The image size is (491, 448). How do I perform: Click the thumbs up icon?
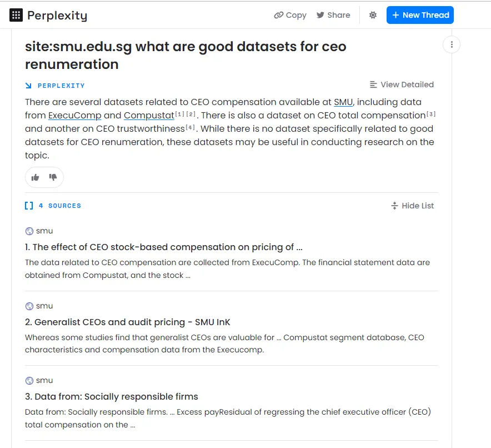tap(35, 178)
